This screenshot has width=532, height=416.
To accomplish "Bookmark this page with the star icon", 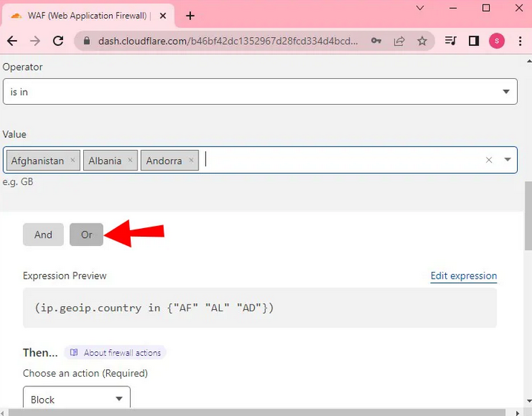I will click(x=422, y=42).
